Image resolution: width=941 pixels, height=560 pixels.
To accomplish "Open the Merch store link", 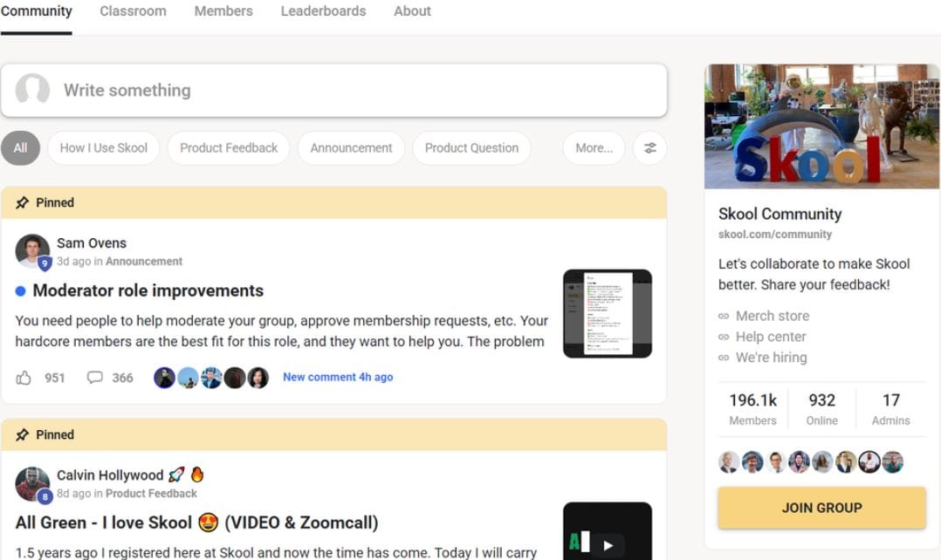I will point(773,316).
